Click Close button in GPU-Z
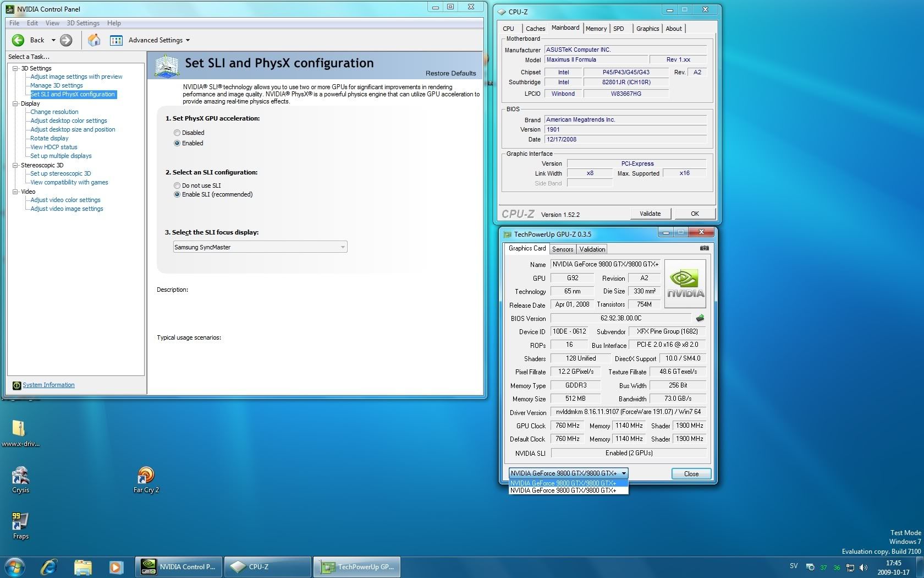The width and height of the screenshot is (924, 578). 691,474
